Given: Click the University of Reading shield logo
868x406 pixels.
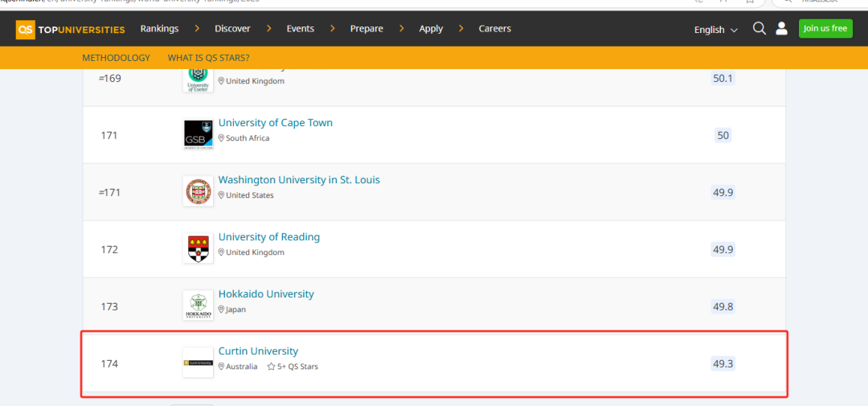Looking at the screenshot, I should (198, 249).
